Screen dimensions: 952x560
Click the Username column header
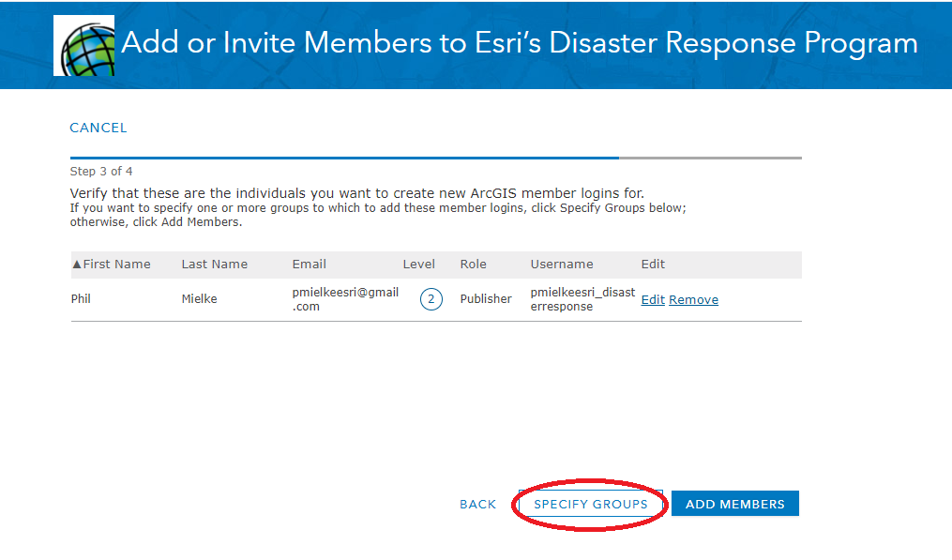[x=562, y=265]
